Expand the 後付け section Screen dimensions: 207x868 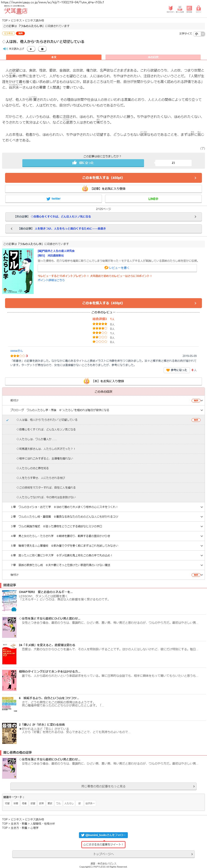(104, 575)
